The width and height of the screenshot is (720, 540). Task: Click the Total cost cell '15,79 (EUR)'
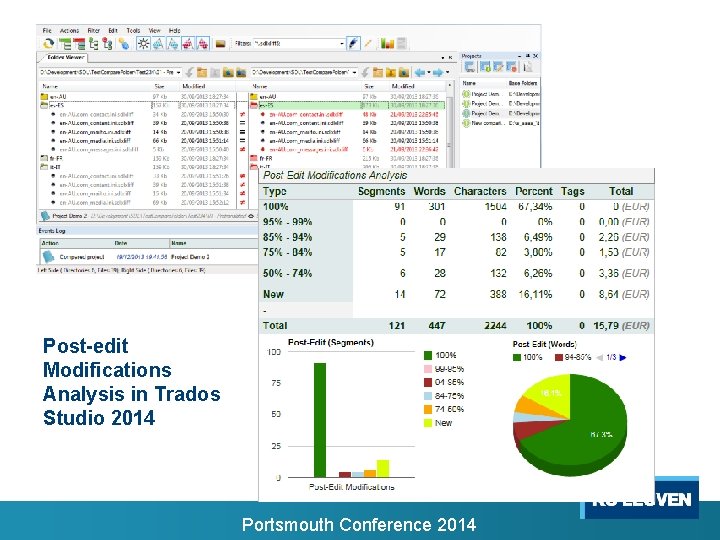[621, 326]
